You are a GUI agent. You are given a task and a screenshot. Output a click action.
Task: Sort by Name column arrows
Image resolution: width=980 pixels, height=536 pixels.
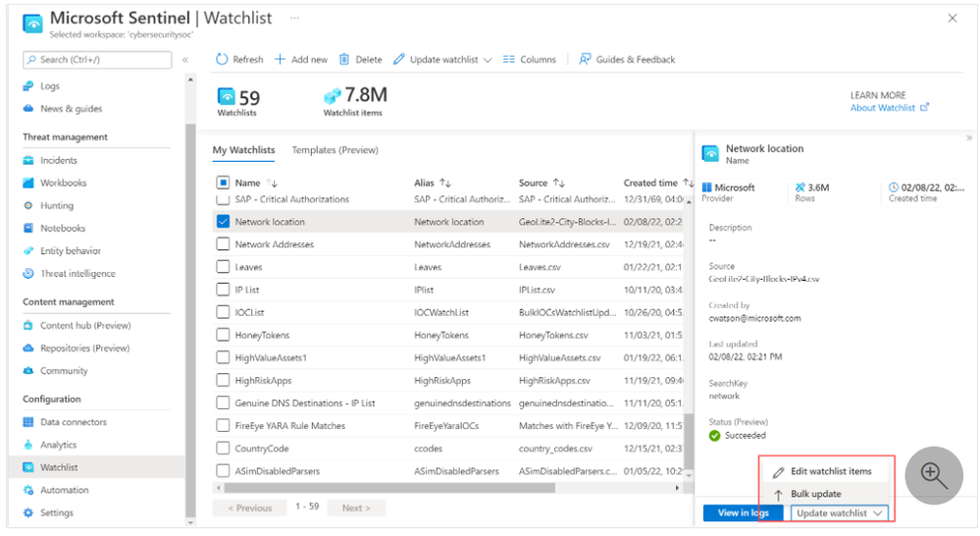click(x=272, y=183)
